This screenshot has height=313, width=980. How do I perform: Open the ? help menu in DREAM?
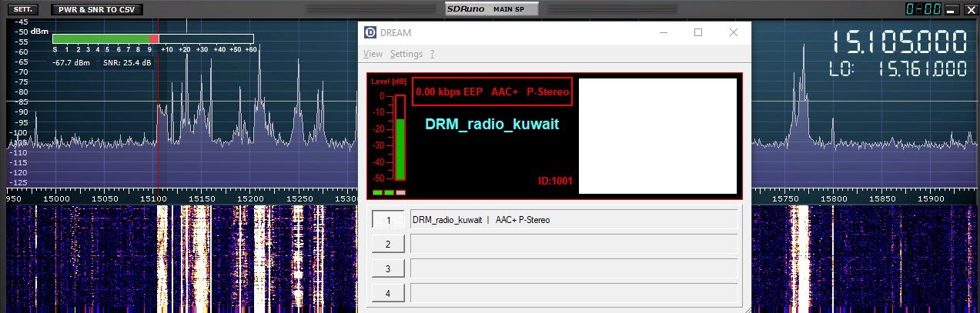[x=433, y=54]
